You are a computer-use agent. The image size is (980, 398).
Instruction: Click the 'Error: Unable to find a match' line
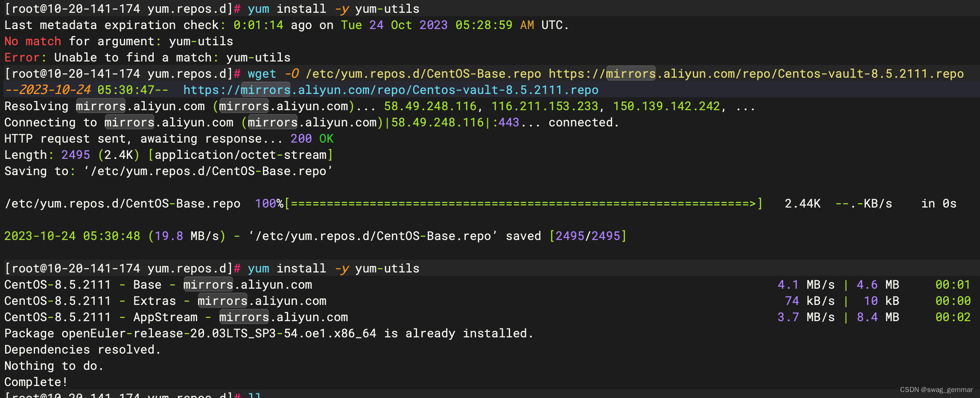click(147, 57)
